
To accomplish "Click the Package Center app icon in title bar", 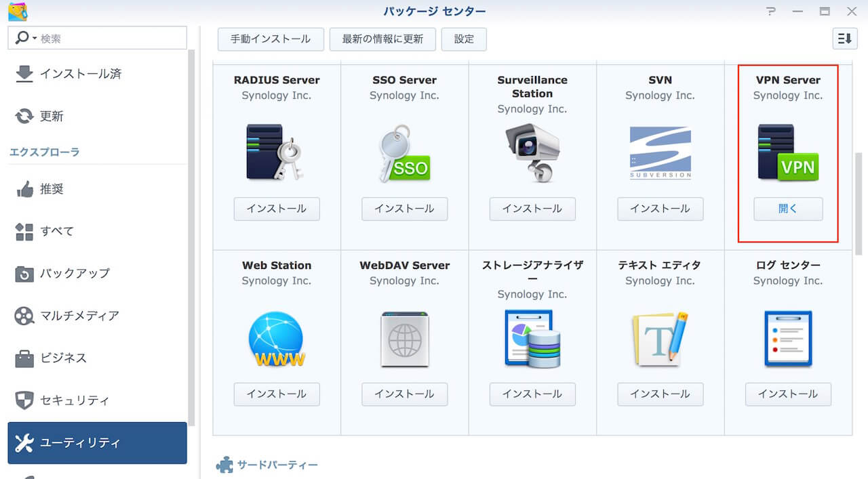I will click(x=18, y=11).
